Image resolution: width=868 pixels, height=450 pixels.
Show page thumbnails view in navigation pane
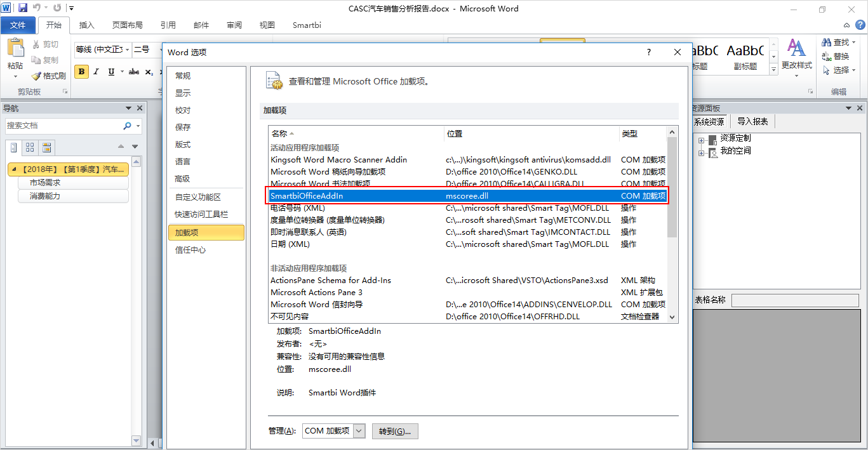[x=30, y=148]
